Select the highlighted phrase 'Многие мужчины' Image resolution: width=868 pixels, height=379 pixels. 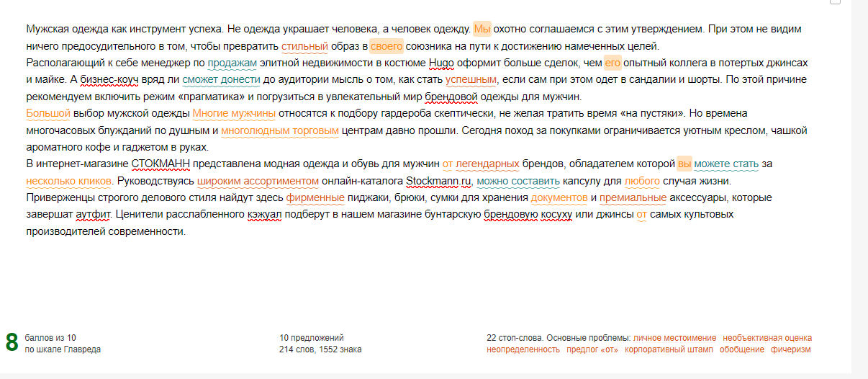coord(234,113)
